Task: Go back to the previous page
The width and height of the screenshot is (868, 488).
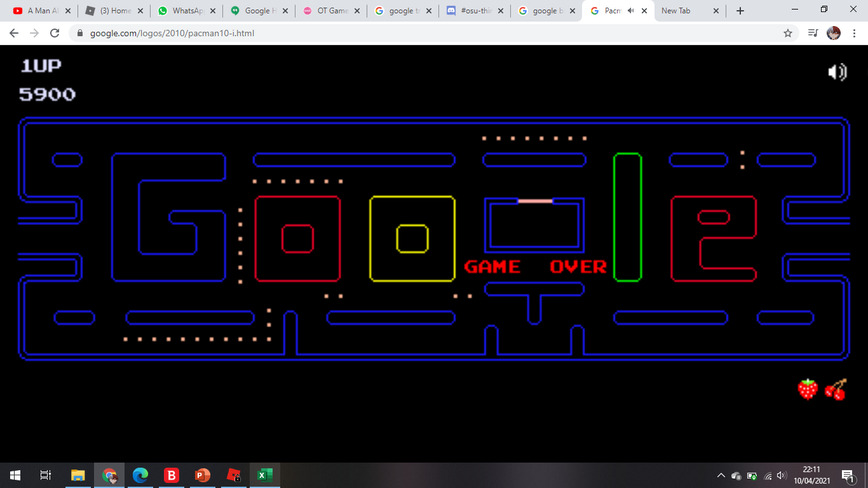Action: tap(14, 33)
